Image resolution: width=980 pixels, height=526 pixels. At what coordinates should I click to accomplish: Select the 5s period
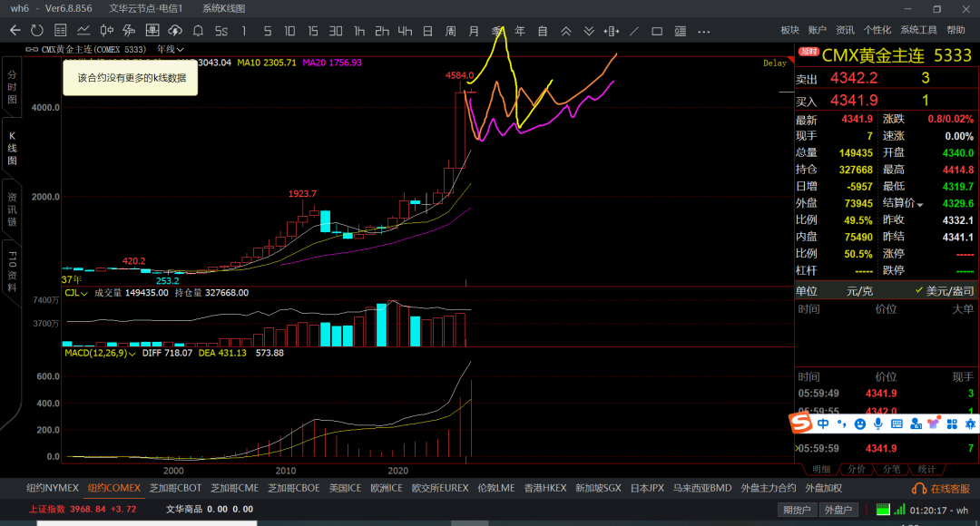click(221, 31)
